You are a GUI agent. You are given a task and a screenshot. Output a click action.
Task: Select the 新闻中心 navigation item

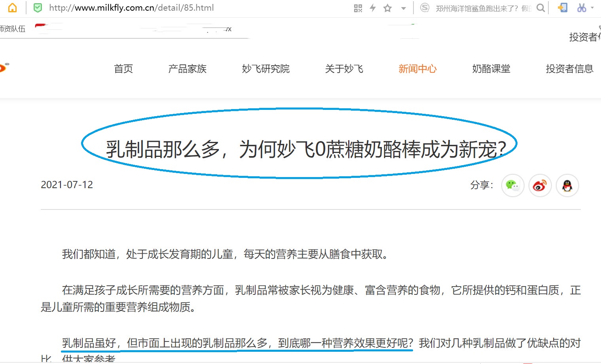417,69
